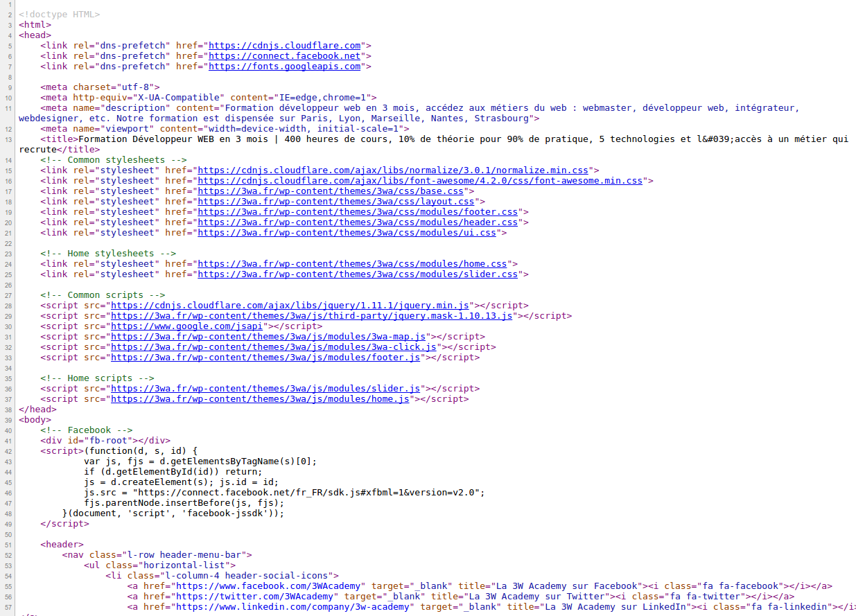The height and width of the screenshot is (616, 856).
Task: Open the fonts.googleapis.com dns-prefetch link
Action: (x=284, y=66)
